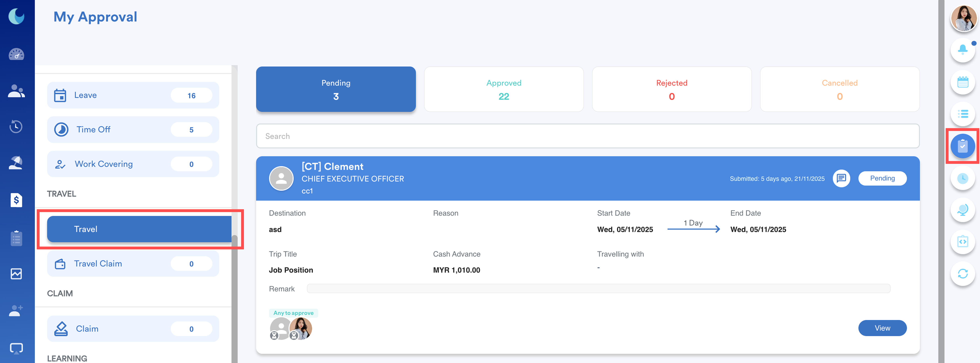
Task: Click the approval clipboard check icon
Action: click(962, 146)
